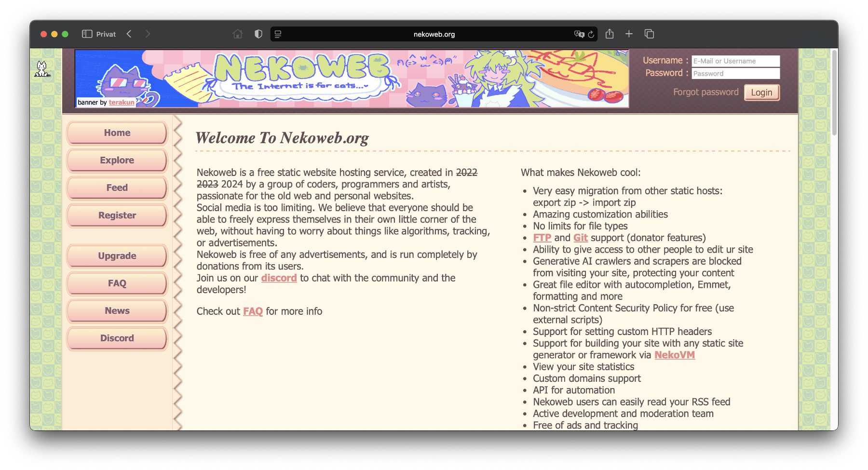
Task: Click the translate page icon
Action: 579,34
